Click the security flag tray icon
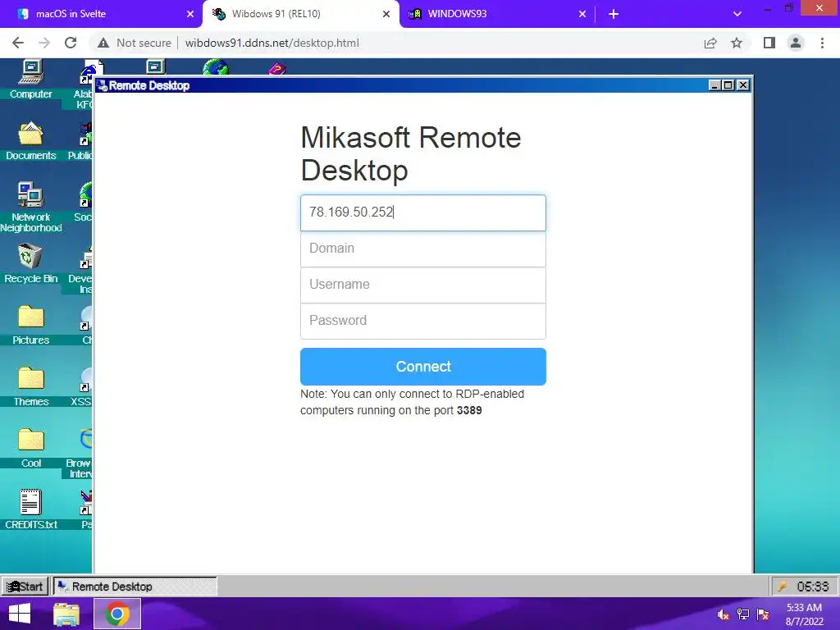The height and width of the screenshot is (630, 840). pyautogui.click(x=763, y=614)
